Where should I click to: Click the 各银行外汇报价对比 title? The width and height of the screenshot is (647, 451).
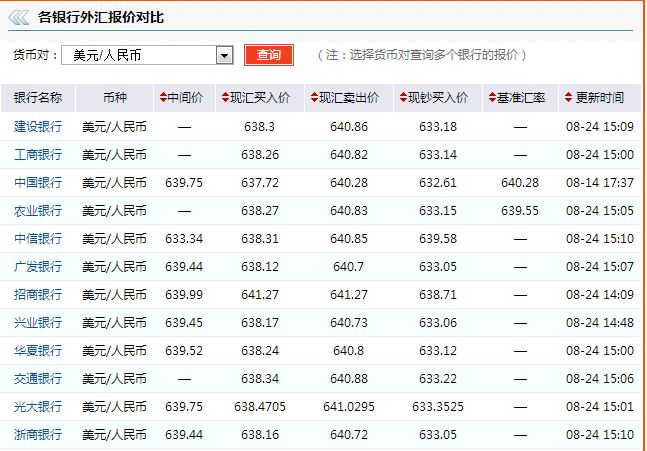click(101, 18)
